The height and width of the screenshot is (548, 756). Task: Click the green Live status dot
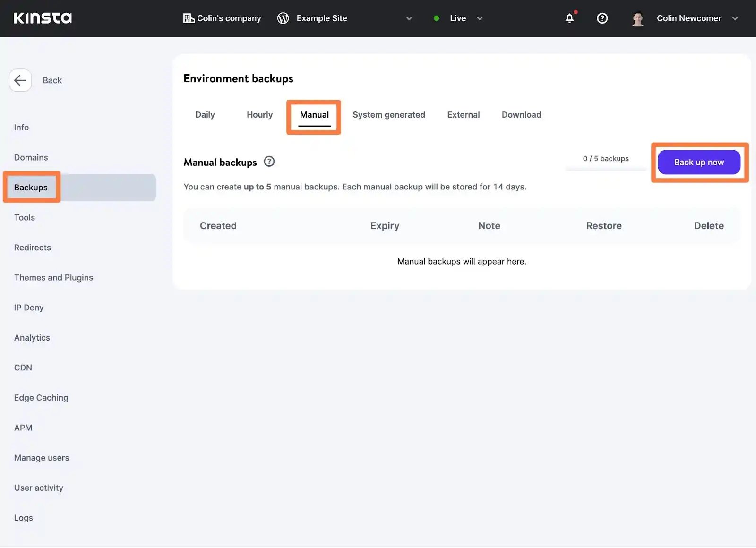(x=436, y=18)
